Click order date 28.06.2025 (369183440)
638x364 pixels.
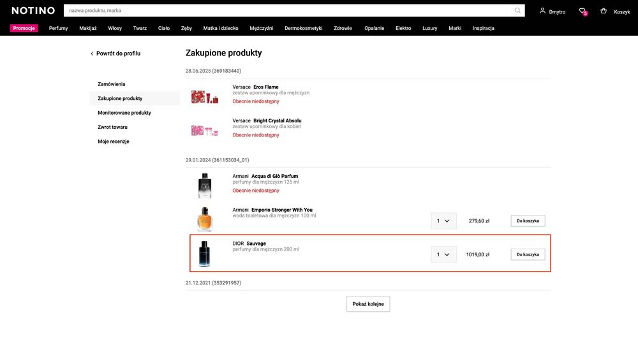213,71
